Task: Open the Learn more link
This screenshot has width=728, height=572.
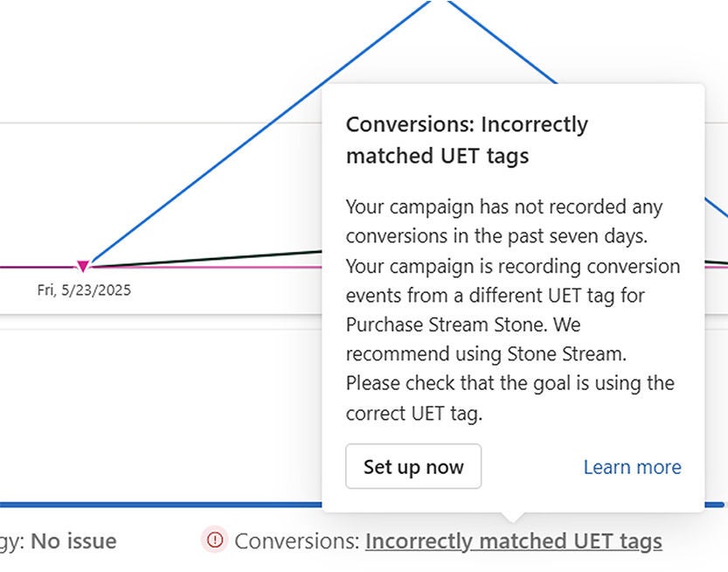Action: coord(632,467)
